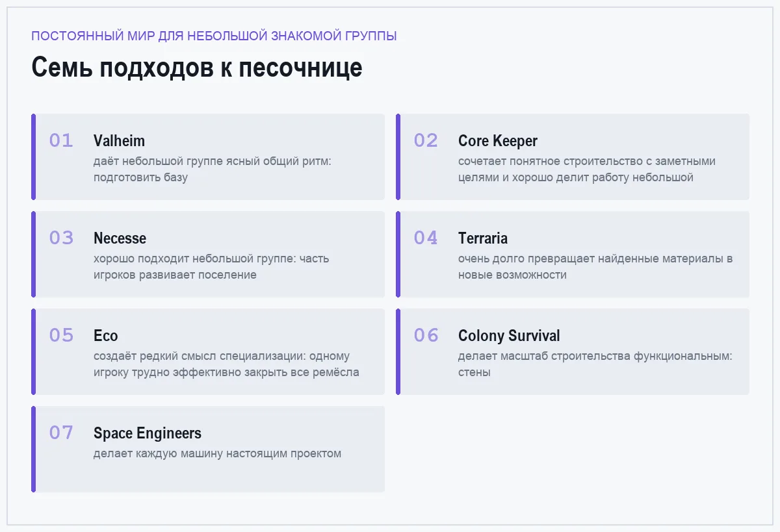Click number 06 beside Colony Survival
Viewport: 780px width, 532px height.
426,335
